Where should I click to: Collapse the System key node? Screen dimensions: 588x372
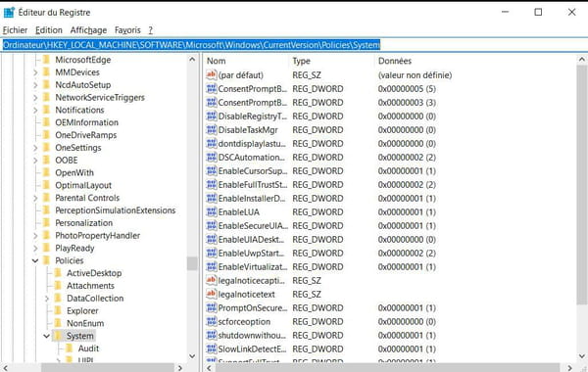[46, 336]
